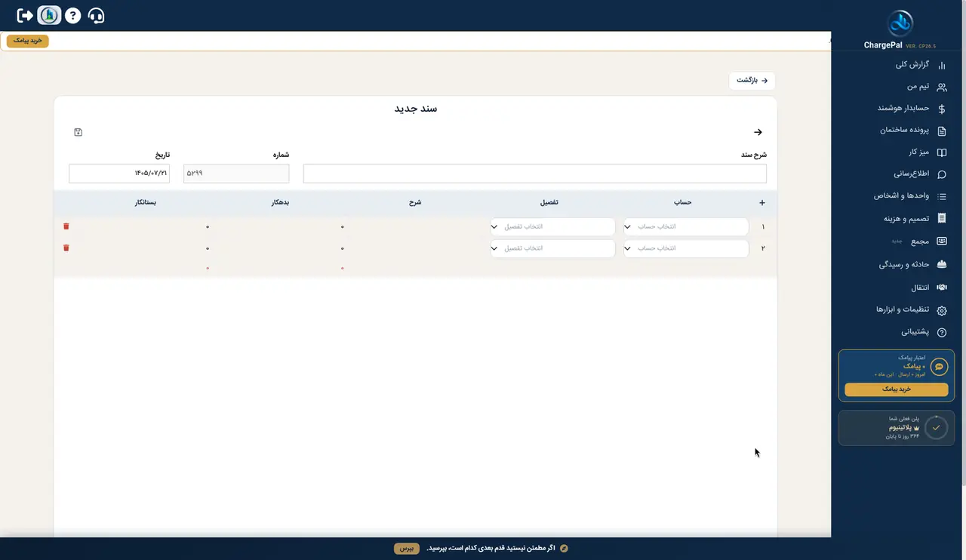Click the question mark help icon
The image size is (966, 560).
[72, 15]
